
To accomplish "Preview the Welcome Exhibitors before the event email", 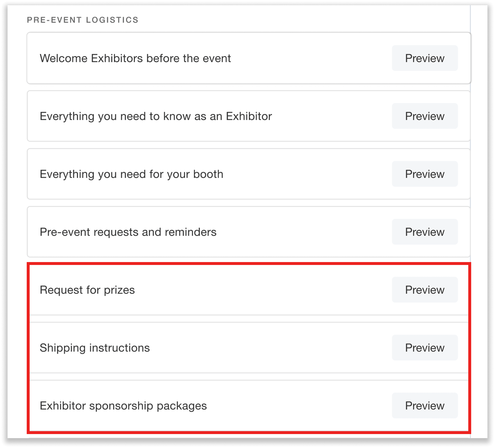I will click(425, 58).
